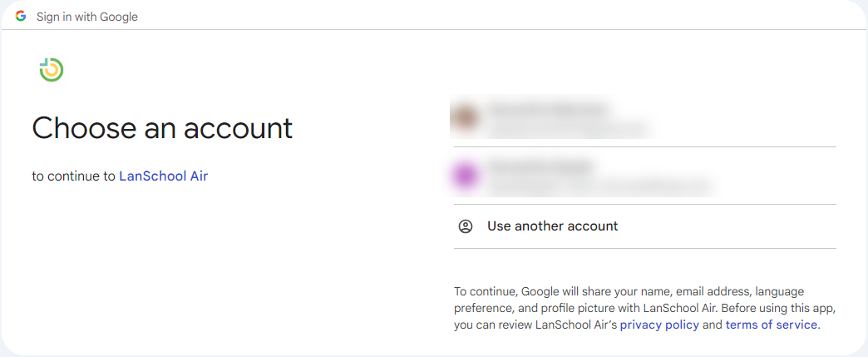Image resolution: width=868 pixels, height=357 pixels.
Task: Pick the second blurred account name
Action: (x=540, y=166)
